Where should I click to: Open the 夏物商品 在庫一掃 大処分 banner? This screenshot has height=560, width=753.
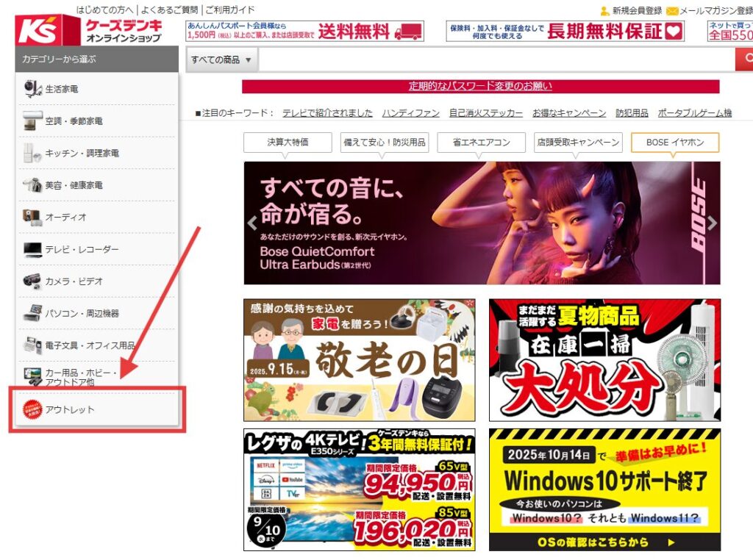(x=604, y=360)
